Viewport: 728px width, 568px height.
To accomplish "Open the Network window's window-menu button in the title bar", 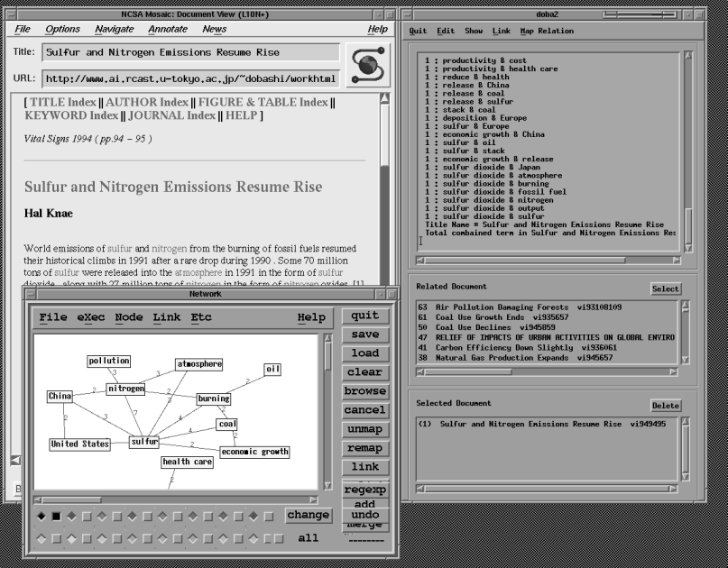I will coord(29,294).
